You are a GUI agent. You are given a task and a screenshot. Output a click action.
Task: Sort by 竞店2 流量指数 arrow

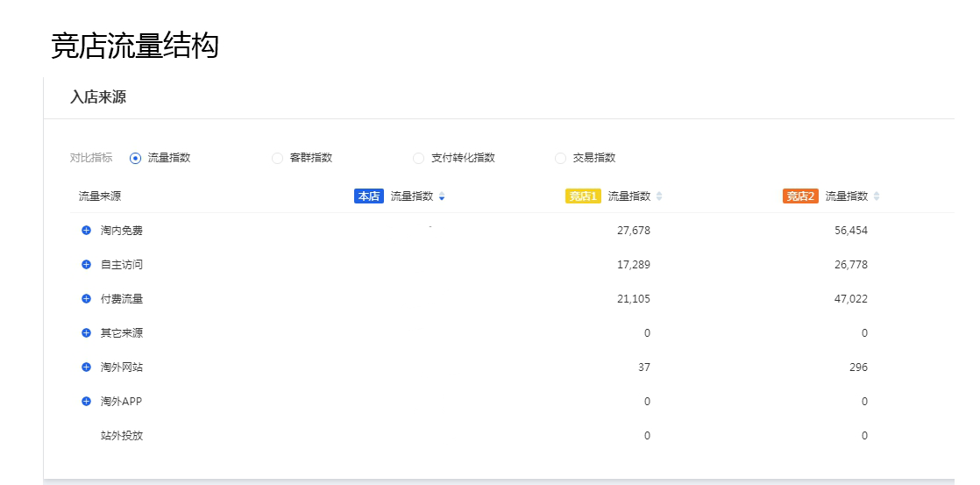pos(877,196)
